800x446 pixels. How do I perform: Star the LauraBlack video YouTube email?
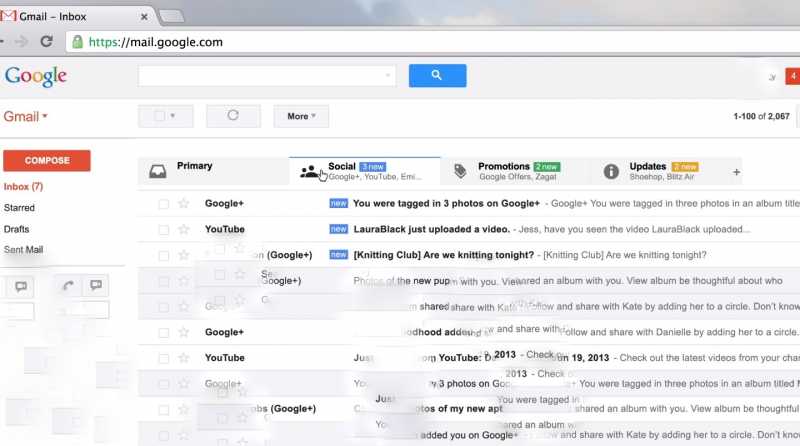coord(184,230)
